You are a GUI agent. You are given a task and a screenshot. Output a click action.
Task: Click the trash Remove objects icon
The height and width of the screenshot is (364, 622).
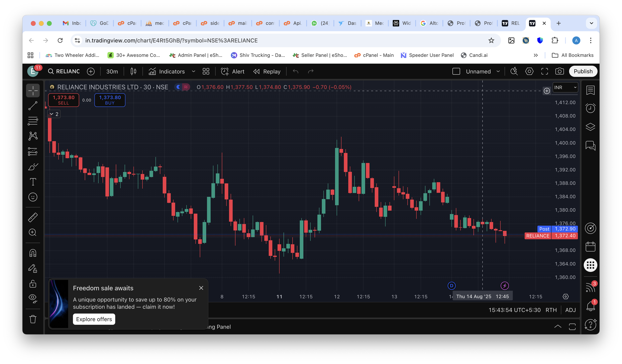pyautogui.click(x=33, y=319)
